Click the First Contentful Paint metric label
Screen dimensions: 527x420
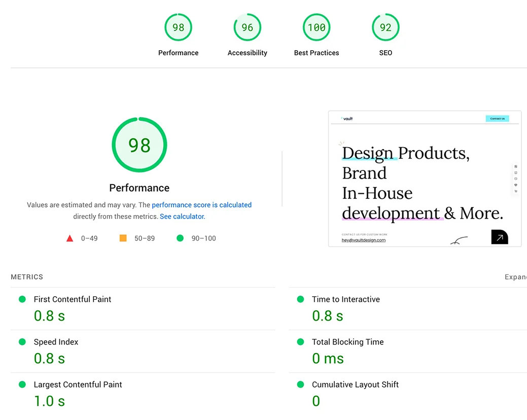click(x=73, y=299)
